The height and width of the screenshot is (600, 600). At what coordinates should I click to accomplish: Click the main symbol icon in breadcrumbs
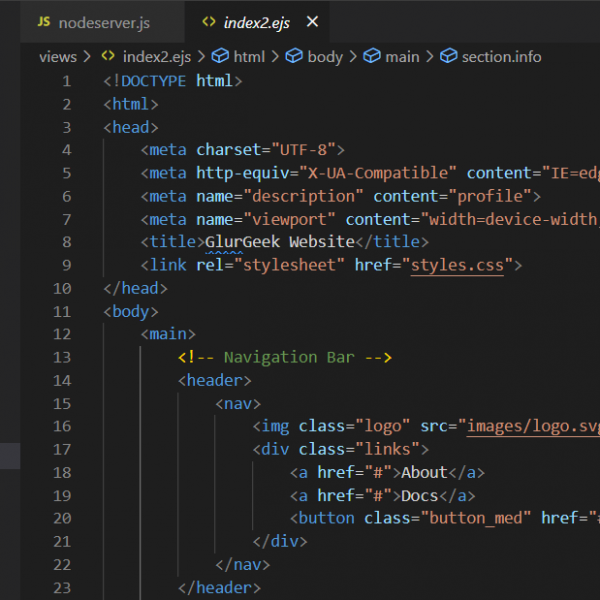pos(372,57)
